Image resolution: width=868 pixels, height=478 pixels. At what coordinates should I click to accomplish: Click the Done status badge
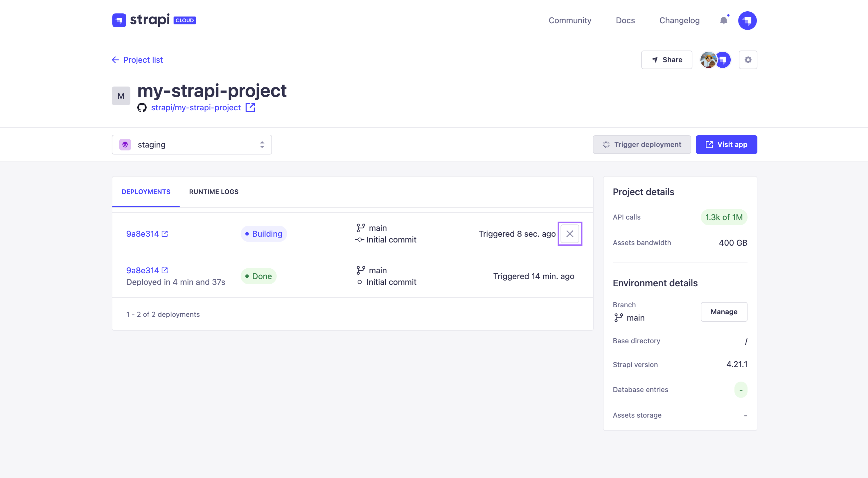point(258,276)
